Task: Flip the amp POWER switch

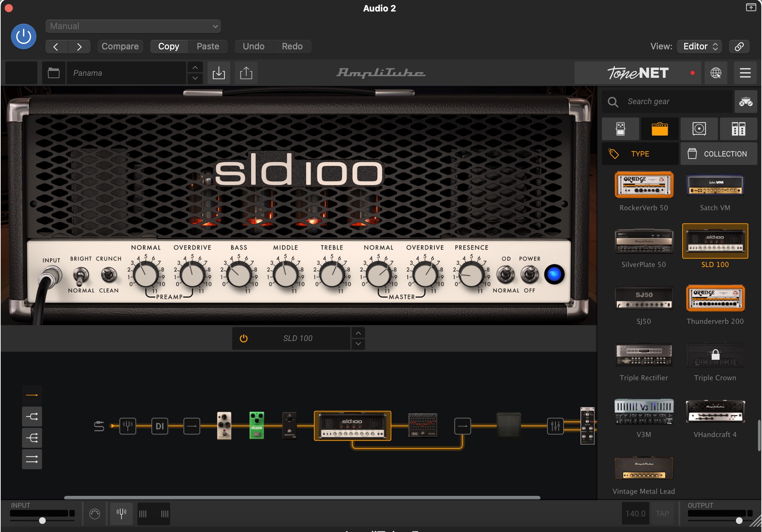Action: [x=529, y=274]
